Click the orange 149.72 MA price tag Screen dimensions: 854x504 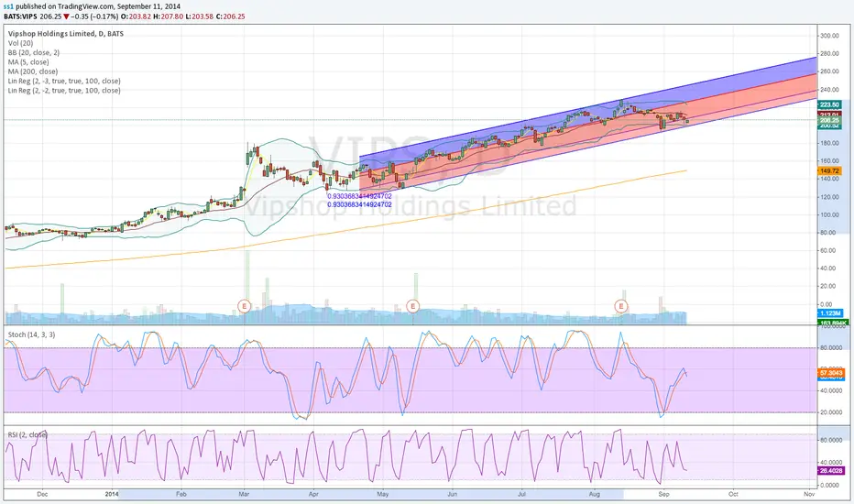(830, 171)
